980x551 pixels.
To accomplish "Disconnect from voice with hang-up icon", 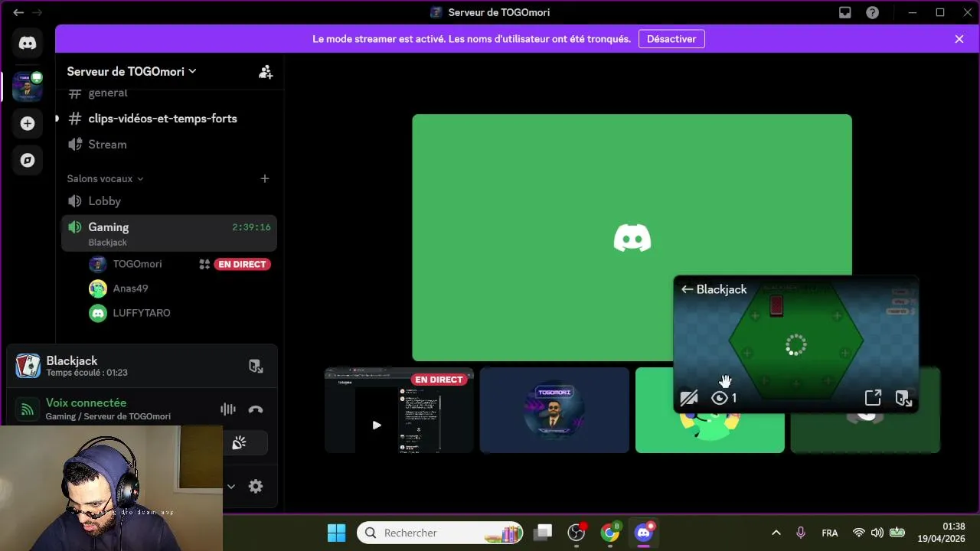I will pos(256,409).
